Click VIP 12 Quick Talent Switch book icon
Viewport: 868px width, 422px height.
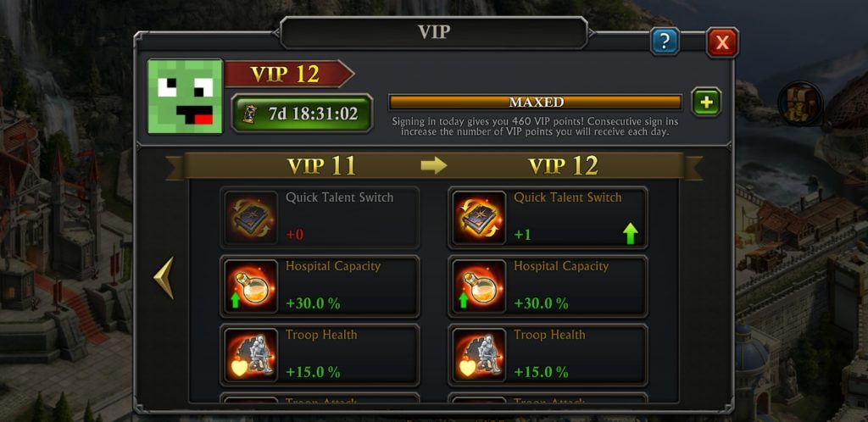click(479, 218)
